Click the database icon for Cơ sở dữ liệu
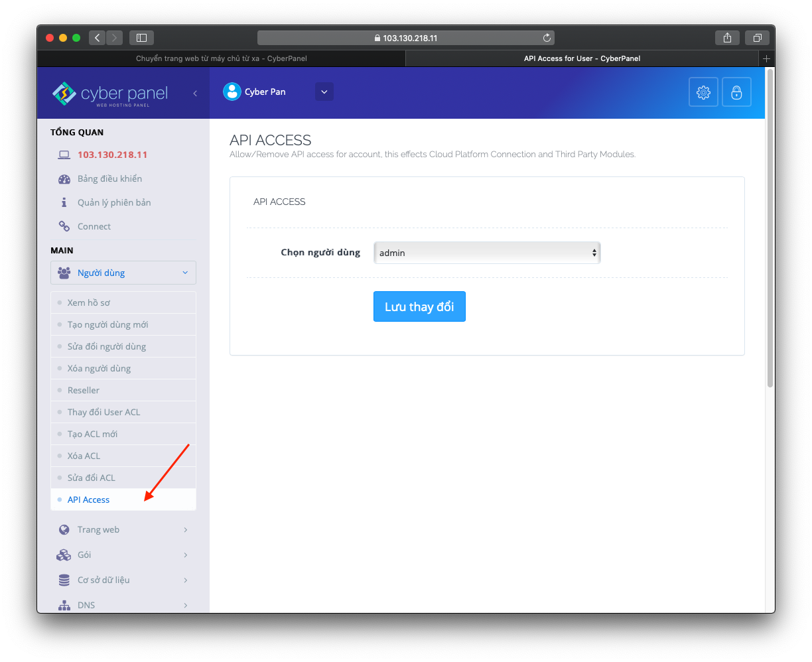 (64, 580)
